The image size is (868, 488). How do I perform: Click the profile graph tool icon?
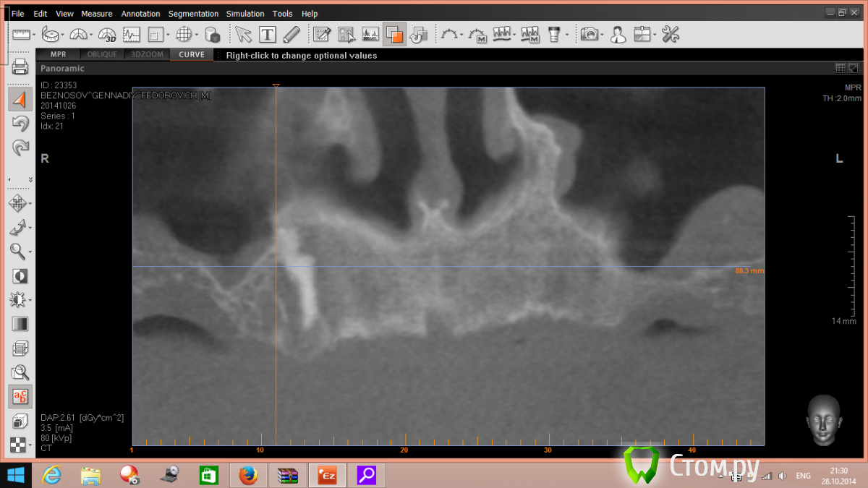131,34
